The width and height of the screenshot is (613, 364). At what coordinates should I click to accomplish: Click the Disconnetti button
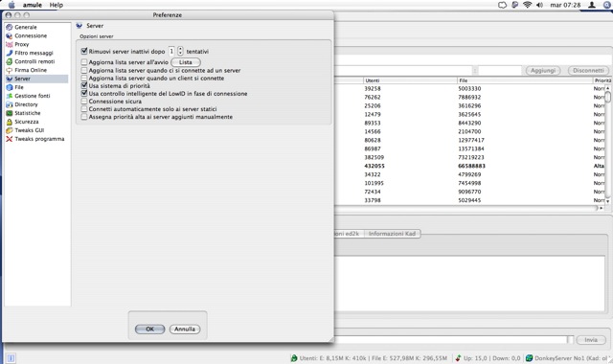[x=588, y=70]
